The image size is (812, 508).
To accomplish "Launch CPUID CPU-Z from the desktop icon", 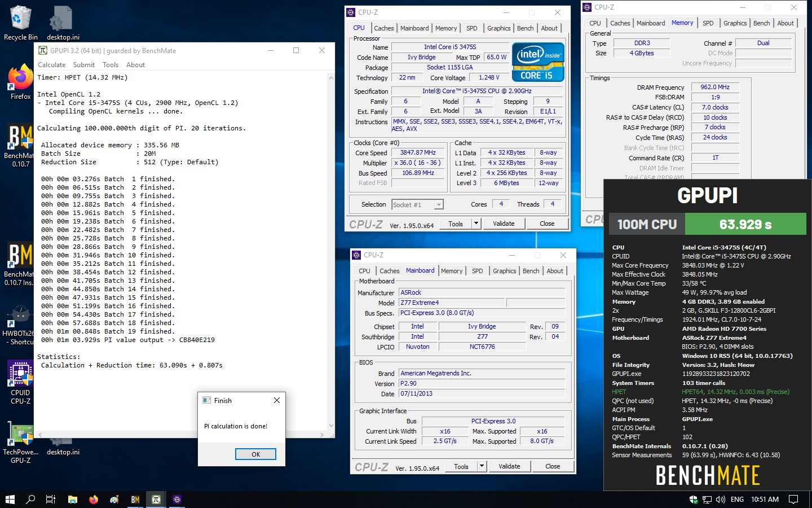I will click(x=20, y=383).
